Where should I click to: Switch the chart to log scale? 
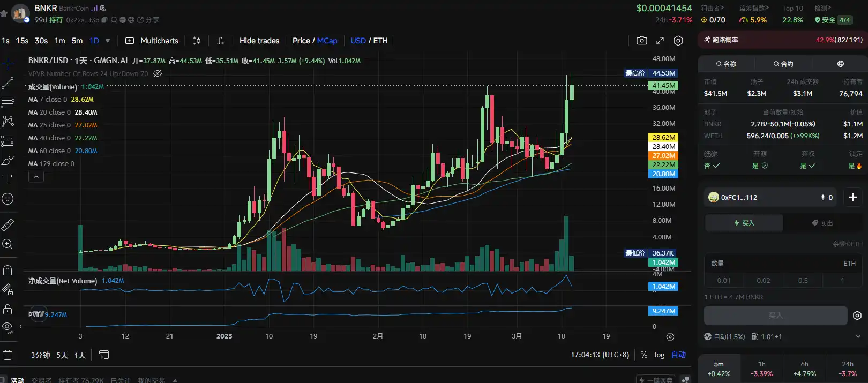pos(659,355)
